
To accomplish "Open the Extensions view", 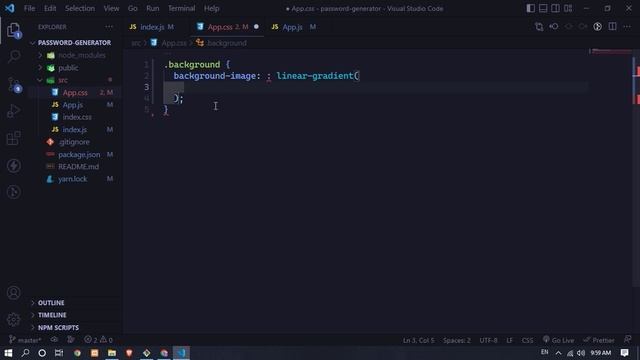I will [13, 138].
